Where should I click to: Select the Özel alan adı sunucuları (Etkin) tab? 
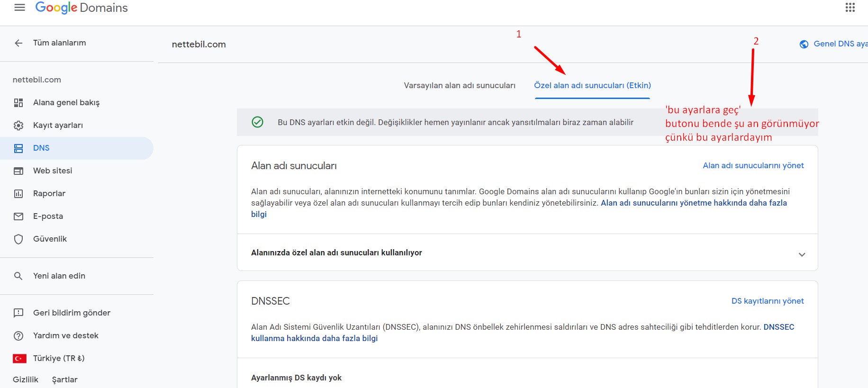592,85
